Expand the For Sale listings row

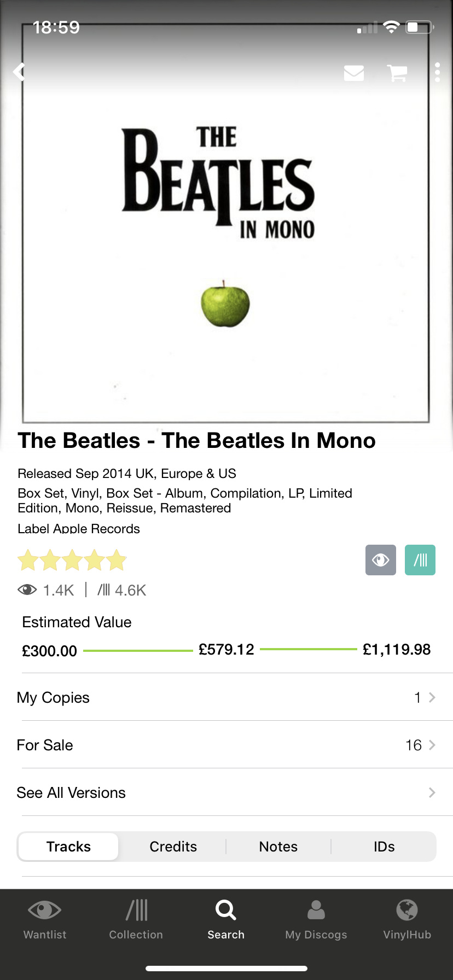point(226,745)
